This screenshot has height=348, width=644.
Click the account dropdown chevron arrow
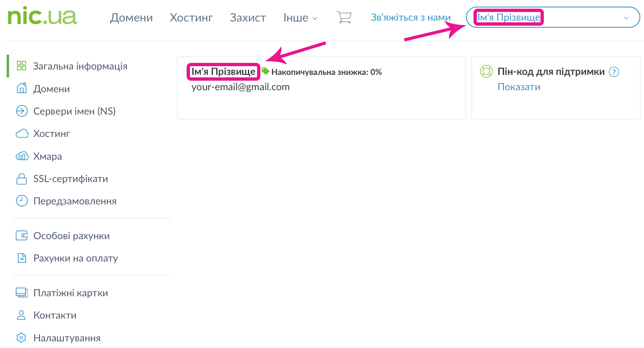[x=626, y=18]
